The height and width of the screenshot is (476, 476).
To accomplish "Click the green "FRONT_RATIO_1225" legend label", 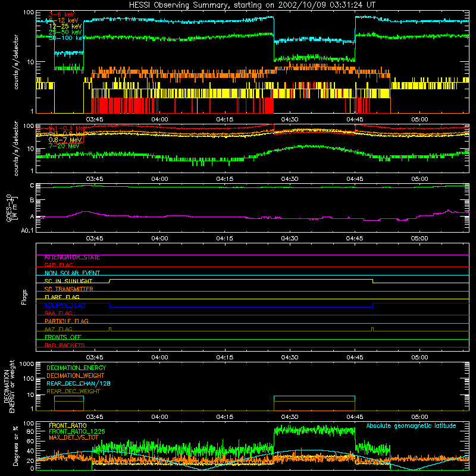I will [77, 431].
